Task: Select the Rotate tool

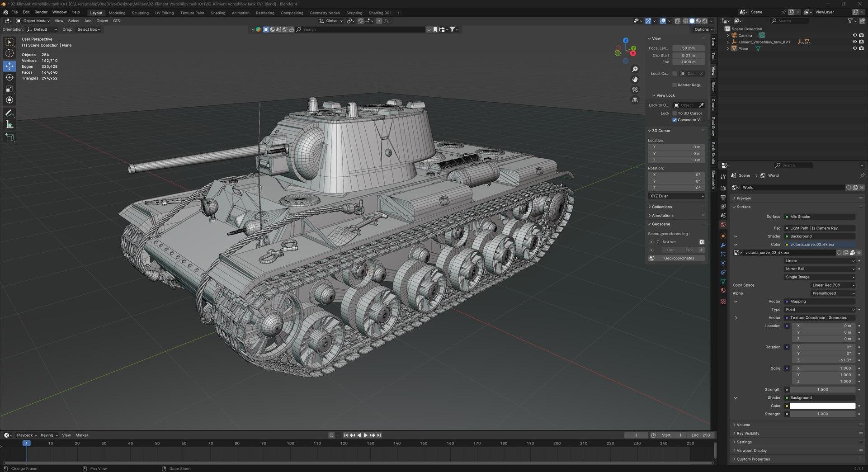Action: (9, 77)
